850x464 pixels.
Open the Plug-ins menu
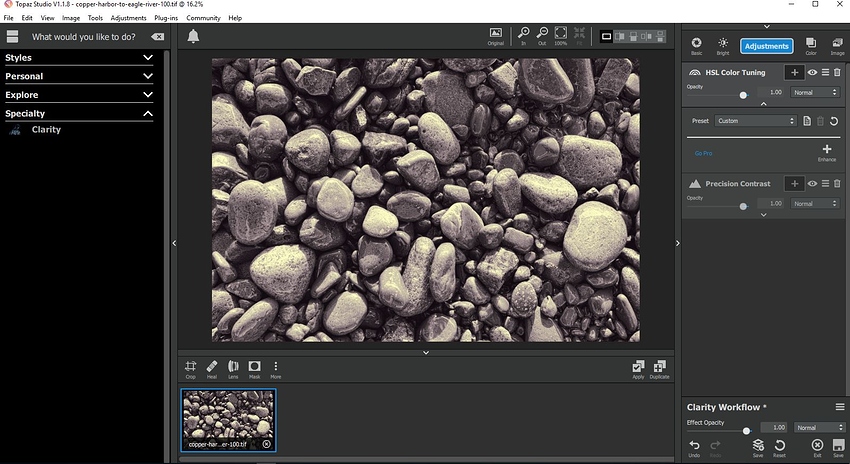pyautogui.click(x=165, y=18)
